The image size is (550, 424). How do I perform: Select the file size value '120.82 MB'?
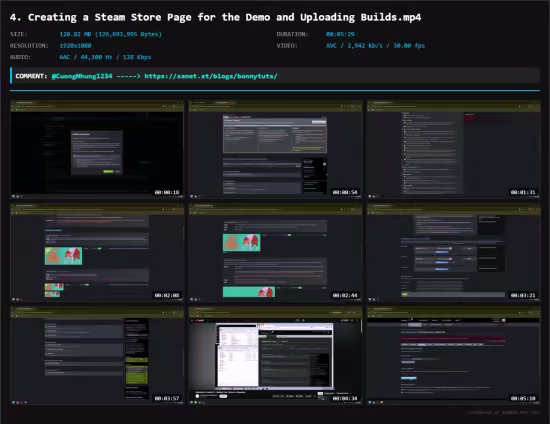[x=110, y=34]
